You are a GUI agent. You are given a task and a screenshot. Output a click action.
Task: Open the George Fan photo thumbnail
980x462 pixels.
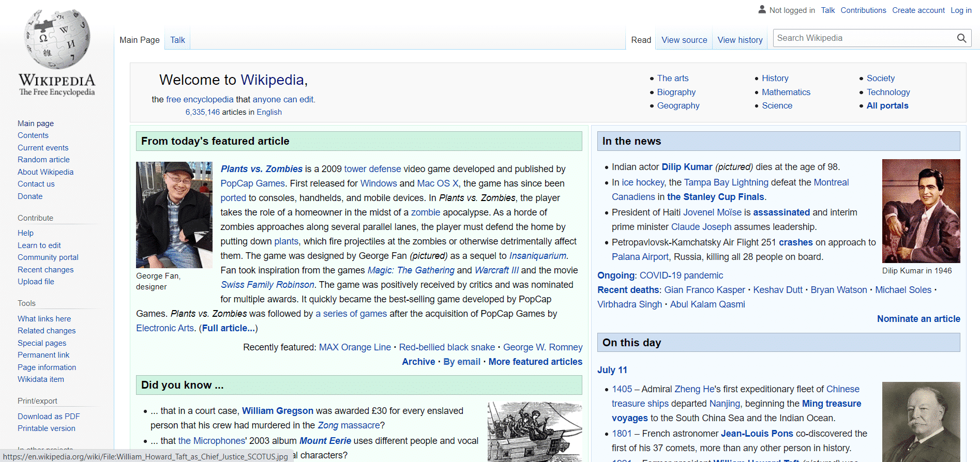(x=174, y=215)
